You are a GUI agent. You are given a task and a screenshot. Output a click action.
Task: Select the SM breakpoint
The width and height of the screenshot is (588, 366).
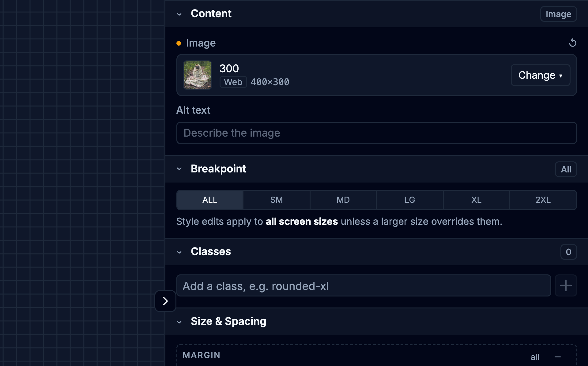coord(277,200)
